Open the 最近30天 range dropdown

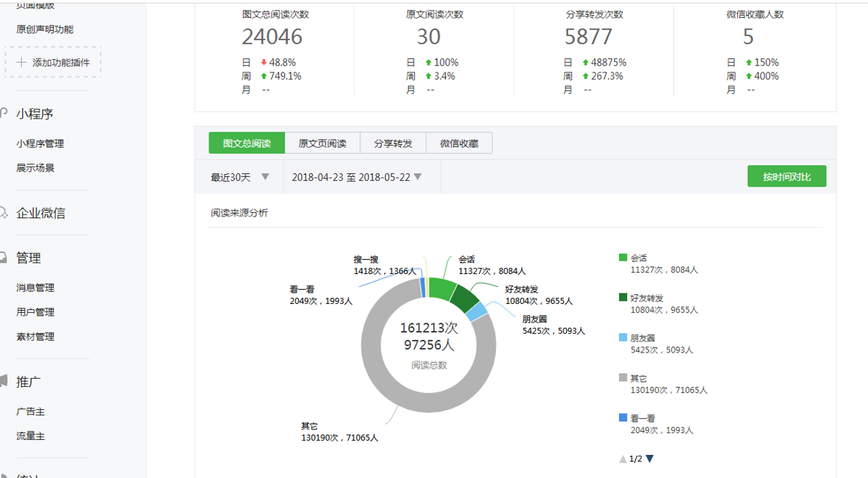[x=265, y=177]
